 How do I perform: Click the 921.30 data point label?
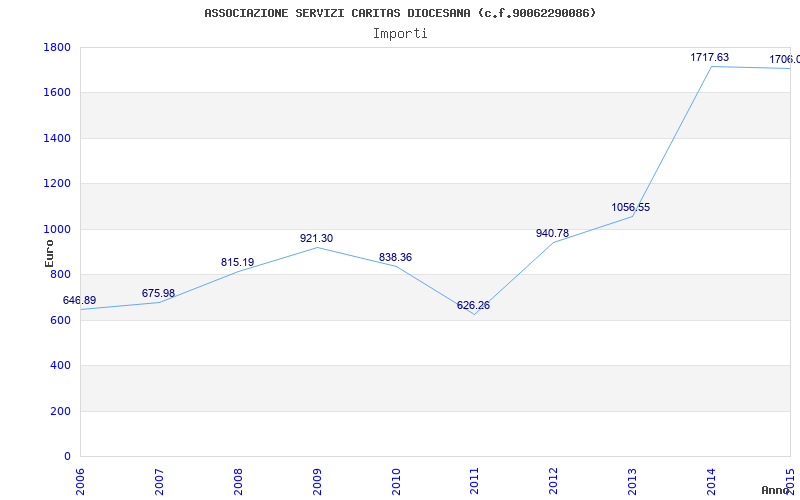point(316,238)
